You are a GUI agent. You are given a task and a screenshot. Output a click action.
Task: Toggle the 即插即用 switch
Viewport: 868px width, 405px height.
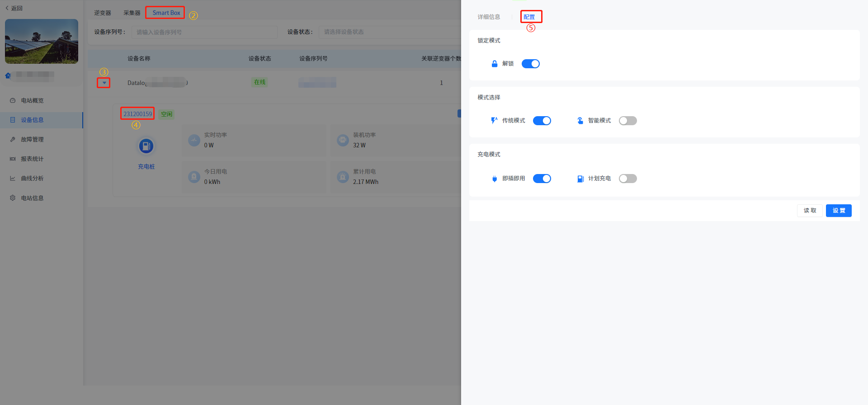pyautogui.click(x=542, y=179)
